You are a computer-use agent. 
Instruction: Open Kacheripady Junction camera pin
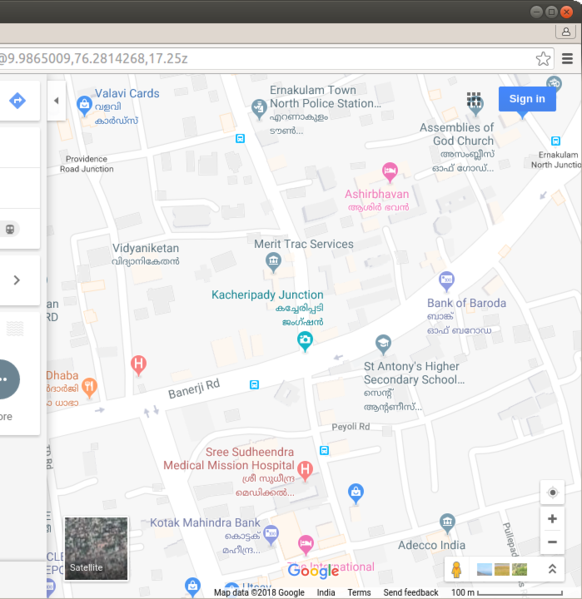pyautogui.click(x=305, y=341)
